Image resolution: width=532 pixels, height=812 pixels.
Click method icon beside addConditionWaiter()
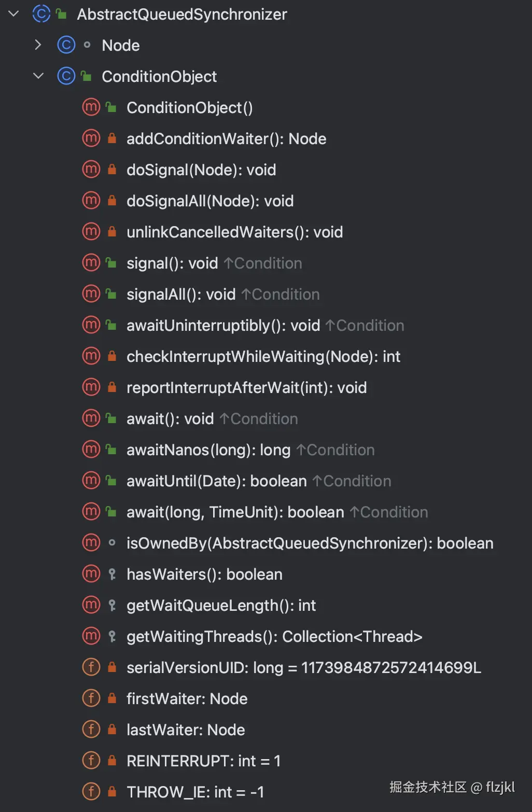pyautogui.click(x=91, y=138)
